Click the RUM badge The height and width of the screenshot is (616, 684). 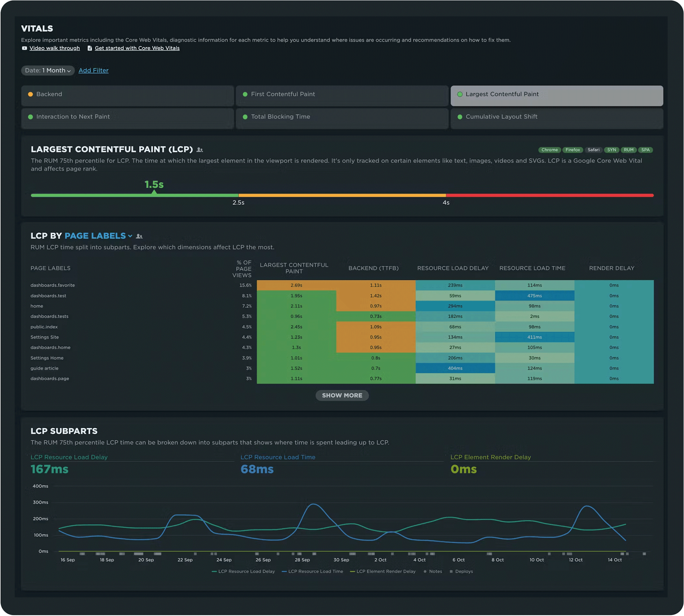[628, 150]
